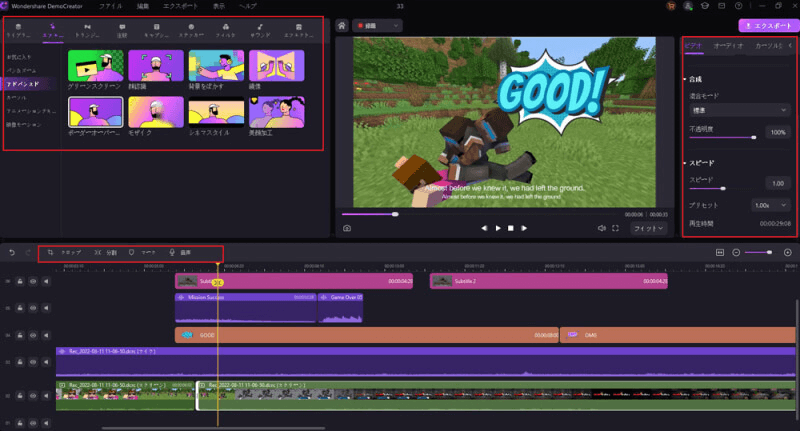This screenshot has width=800, height=431.
Task: Switch to the Cursor (カーソル) properties tab
Action: pyautogui.click(x=768, y=46)
